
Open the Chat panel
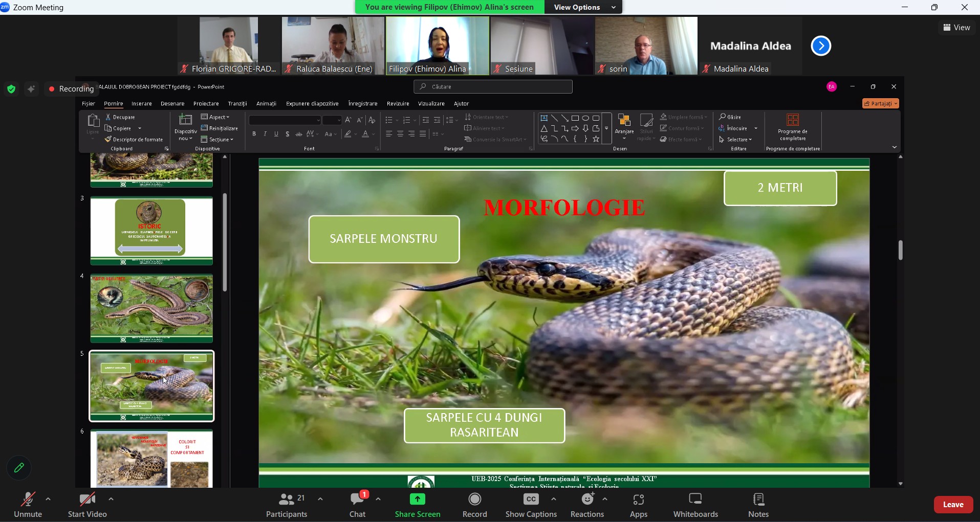point(357,505)
